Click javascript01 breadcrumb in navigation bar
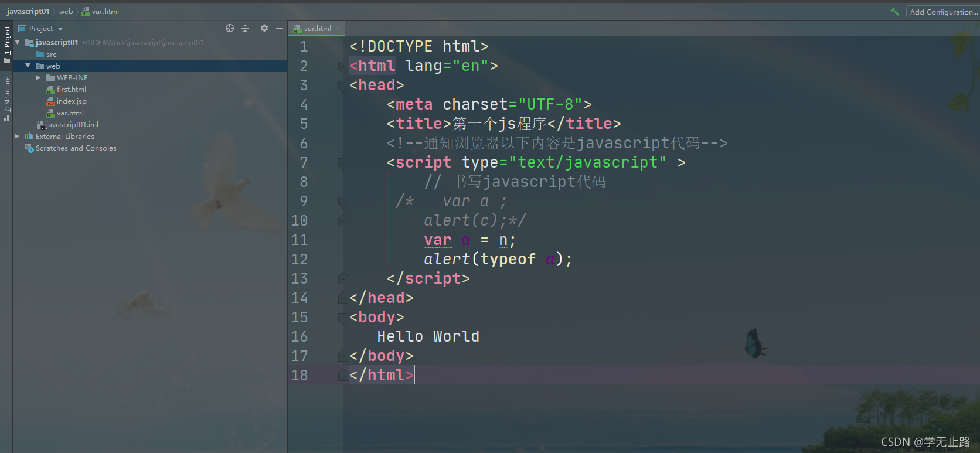 28,11
